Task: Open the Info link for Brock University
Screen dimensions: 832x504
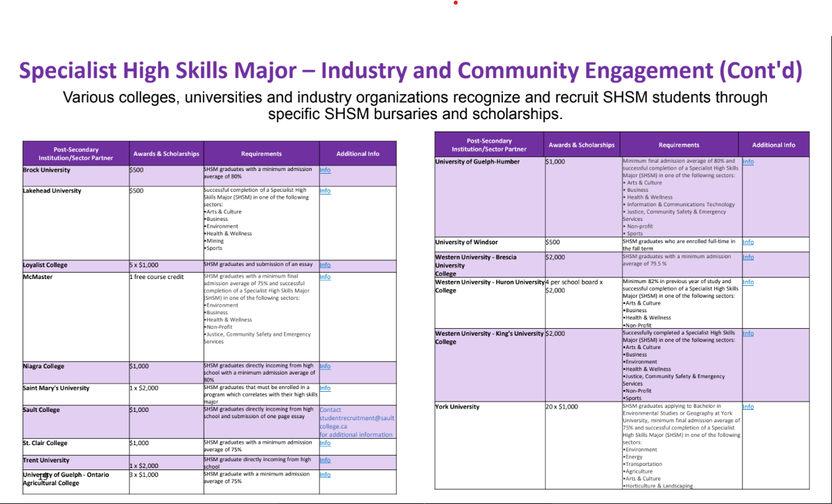Action: 325,169
